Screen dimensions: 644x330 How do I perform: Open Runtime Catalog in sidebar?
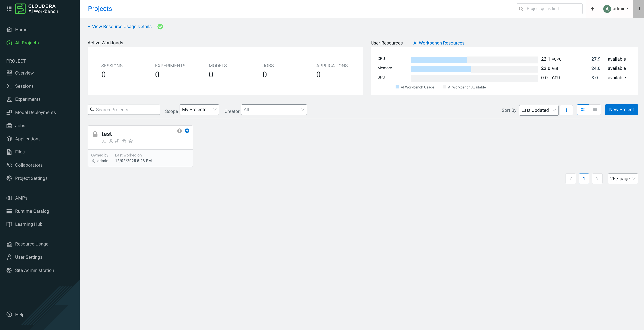click(x=32, y=211)
